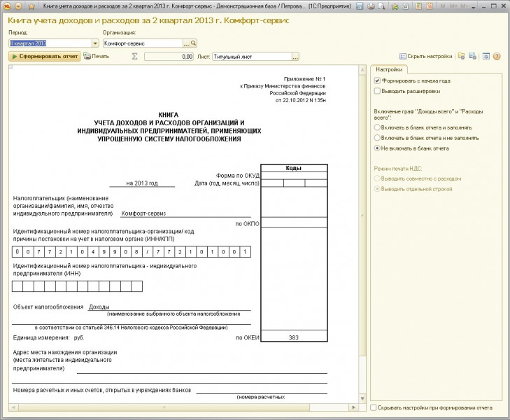Click the report scroll up arrow

click(362, 69)
